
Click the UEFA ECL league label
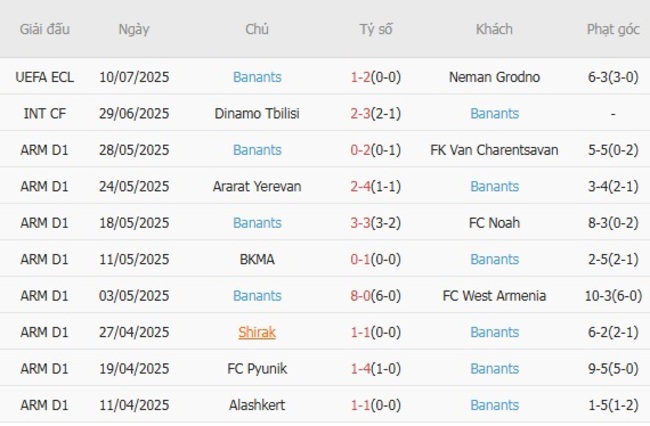pyautogui.click(x=45, y=77)
